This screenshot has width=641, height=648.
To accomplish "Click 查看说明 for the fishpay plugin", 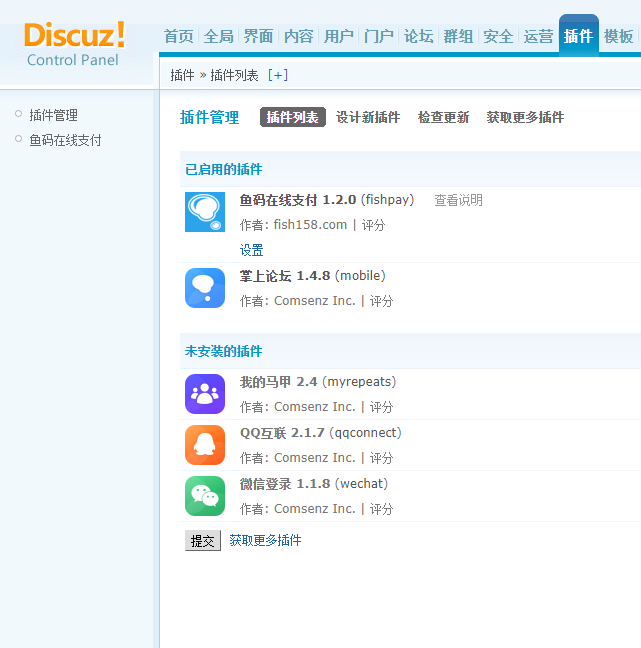I will pos(458,200).
